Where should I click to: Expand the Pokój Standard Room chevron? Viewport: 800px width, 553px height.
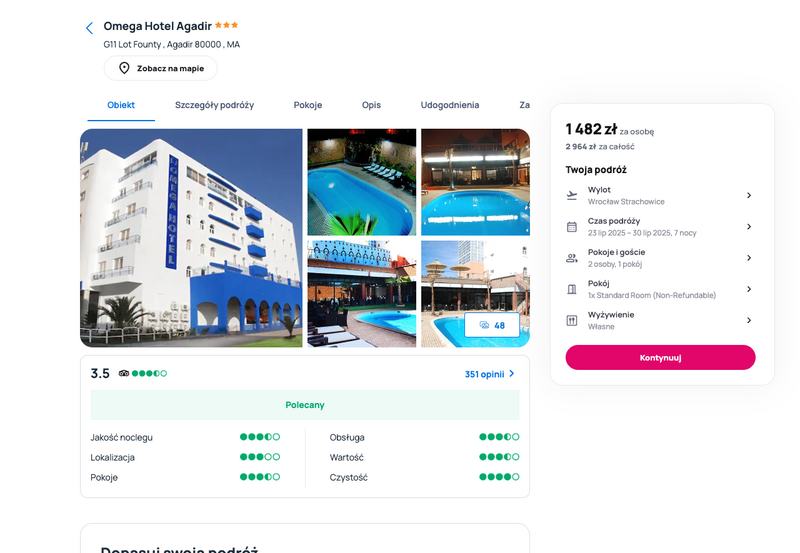pos(749,289)
